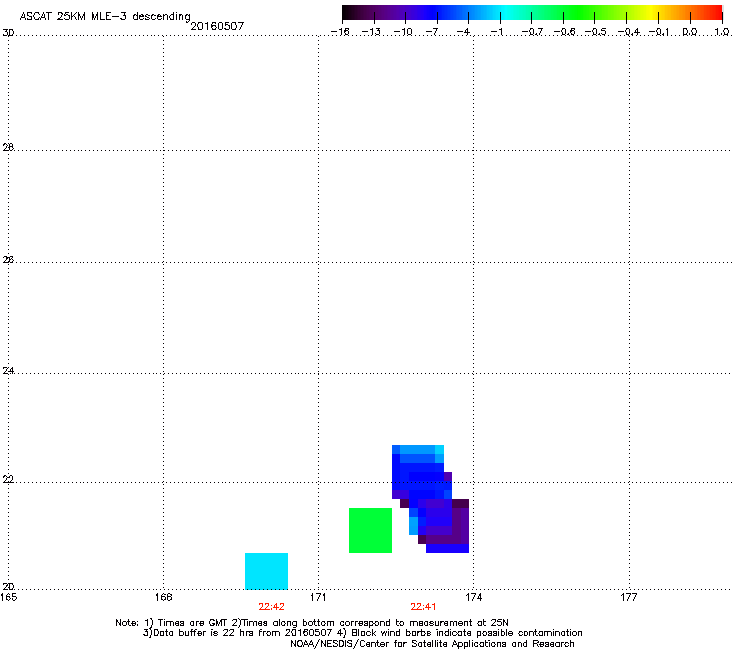Click the color scale label '-0.1'
This screenshot has width=740, height=650.
(659, 32)
